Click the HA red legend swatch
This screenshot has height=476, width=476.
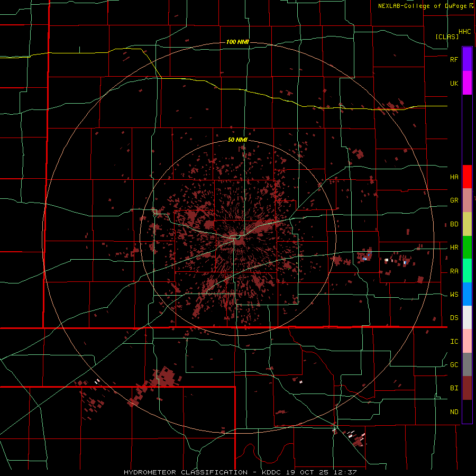467,177
